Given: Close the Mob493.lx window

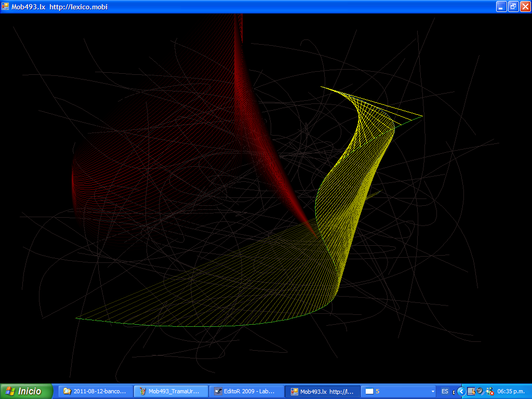Looking at the screenshot, I should [525, 6].
